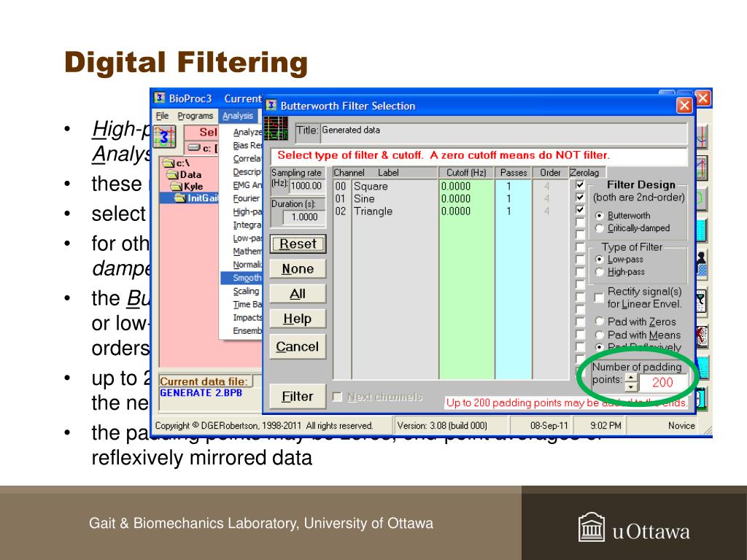Click the Data folder icon
The height and width of the screenshot is (560, 747).
172,174
